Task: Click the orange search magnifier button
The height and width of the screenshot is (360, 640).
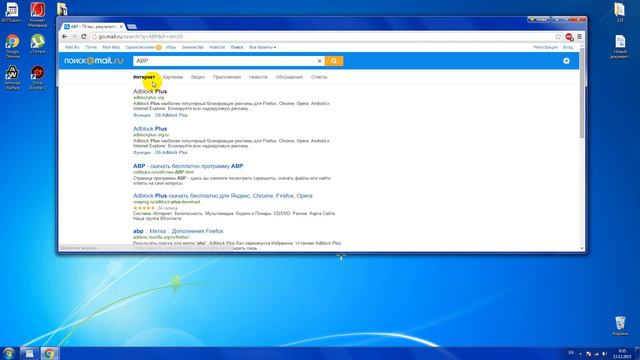Action: (334, 61)
